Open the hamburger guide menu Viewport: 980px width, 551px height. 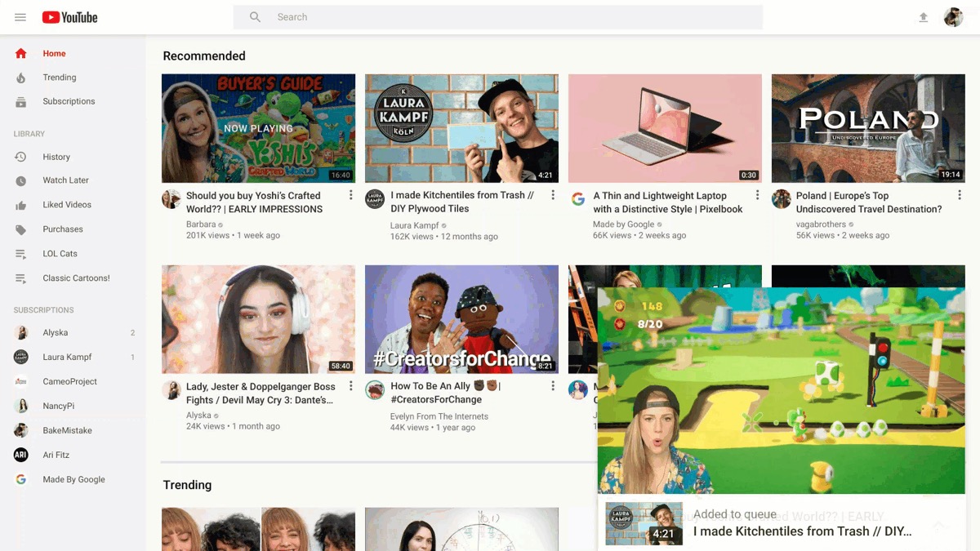point(20,17)
